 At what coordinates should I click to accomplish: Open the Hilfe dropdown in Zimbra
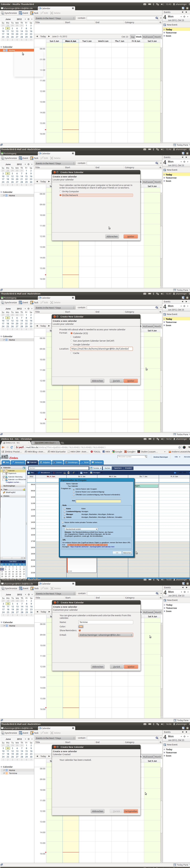click(177, 457)
